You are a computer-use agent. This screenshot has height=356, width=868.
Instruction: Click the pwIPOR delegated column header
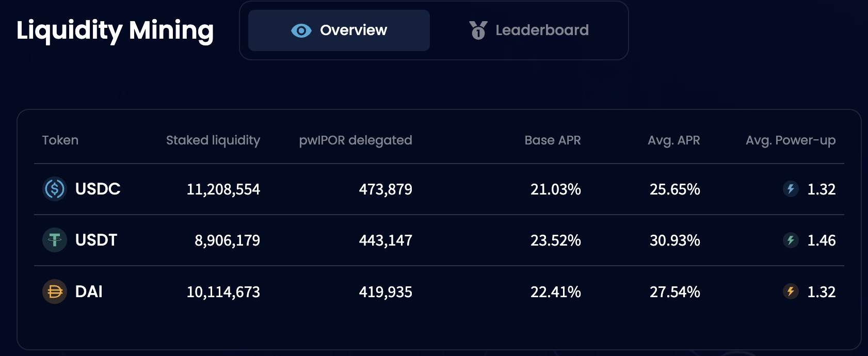pos(356,140)
